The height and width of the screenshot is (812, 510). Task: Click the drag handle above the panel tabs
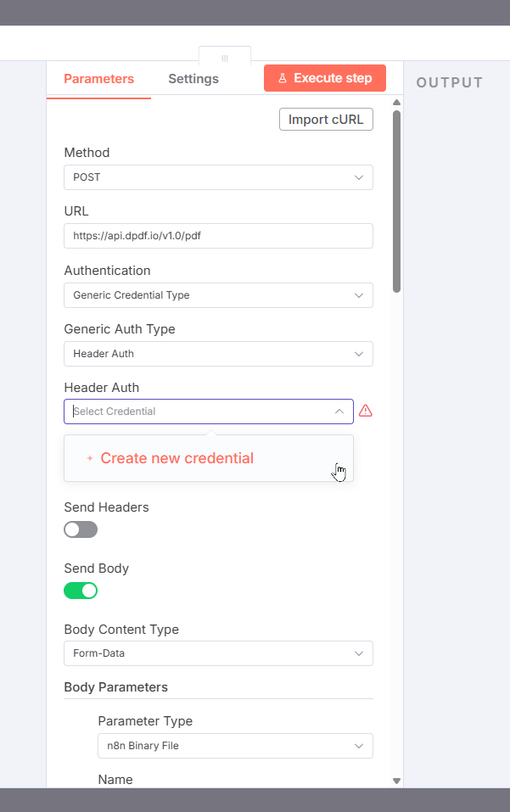pyautogui.click(x=225, y=58)
